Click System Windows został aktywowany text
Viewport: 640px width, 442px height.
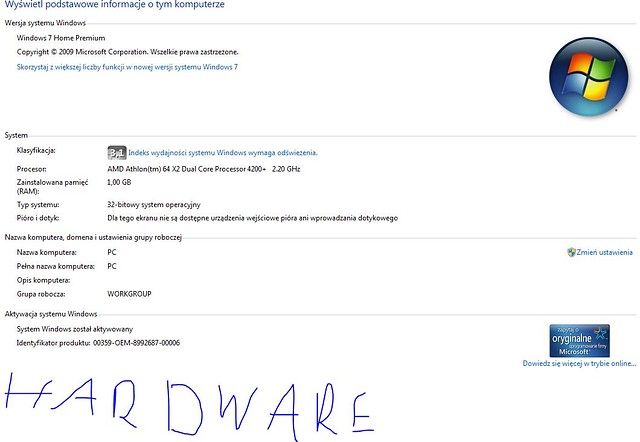click(75, 329)
